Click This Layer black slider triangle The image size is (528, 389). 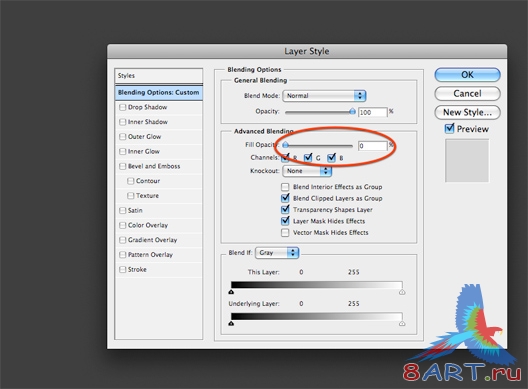pyautogui.click(x=231, y=292)
